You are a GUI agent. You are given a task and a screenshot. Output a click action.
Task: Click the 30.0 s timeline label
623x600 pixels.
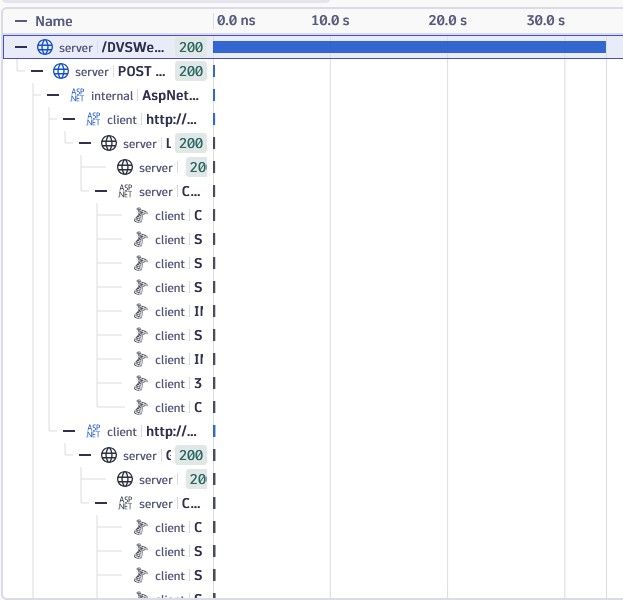[546, 20]
